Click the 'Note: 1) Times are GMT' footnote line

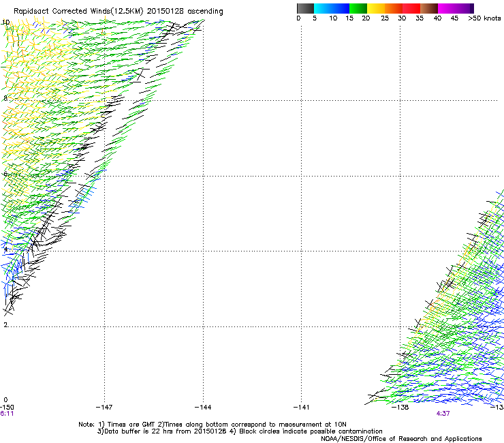pyautogui.click(x=212, y=425)
